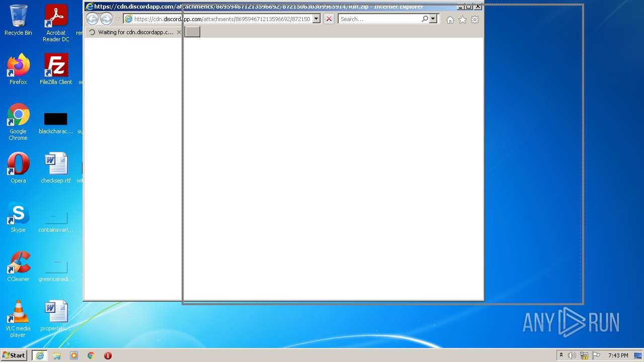Launch Google Chrome desktop shortcut
This screenshot has width=644, height=362.
[18, 122]
